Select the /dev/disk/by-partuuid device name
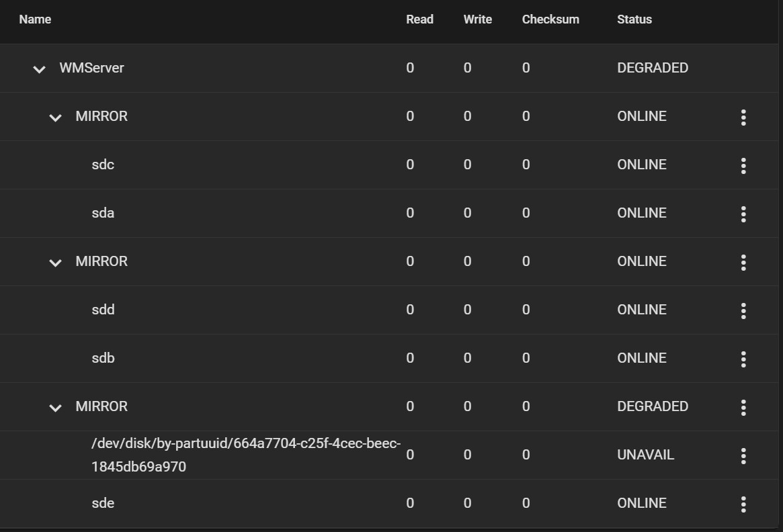 click(x=246, y=455)
